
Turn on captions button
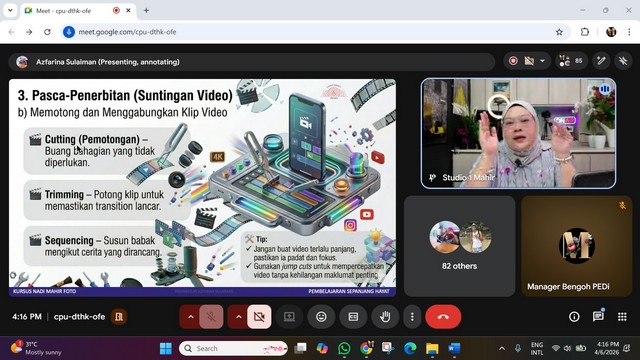click(x=353, y=317)
